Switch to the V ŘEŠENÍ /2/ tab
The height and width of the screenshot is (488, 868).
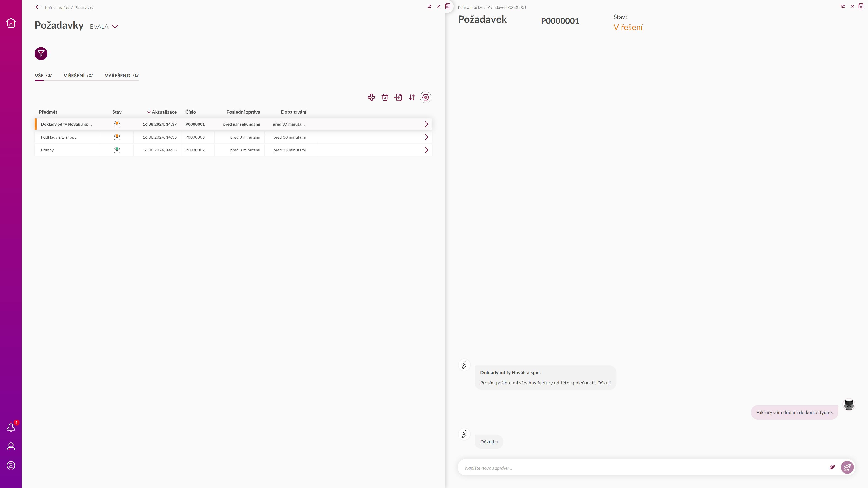[x=78, y=75]
